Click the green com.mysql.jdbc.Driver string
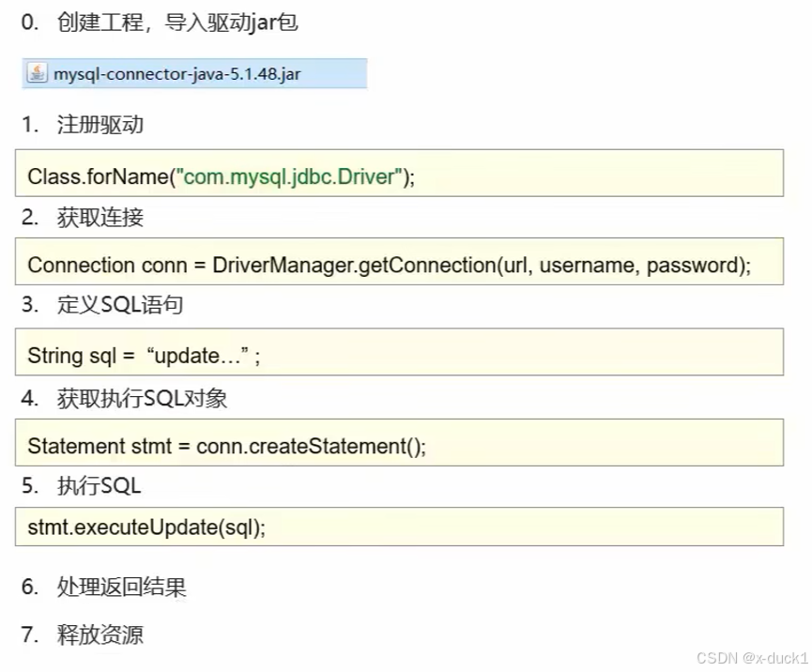812x672 pixels. coord(289,176)
